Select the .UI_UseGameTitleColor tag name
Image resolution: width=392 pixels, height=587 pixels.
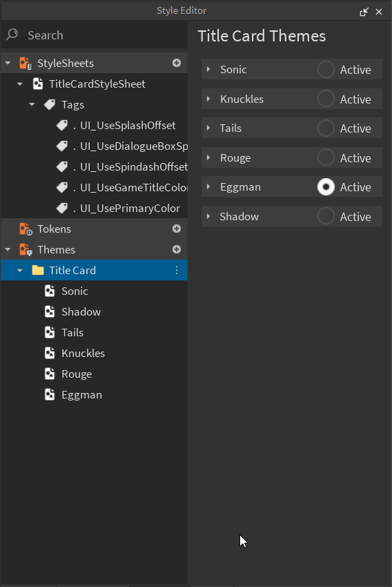tap(130, 188)
